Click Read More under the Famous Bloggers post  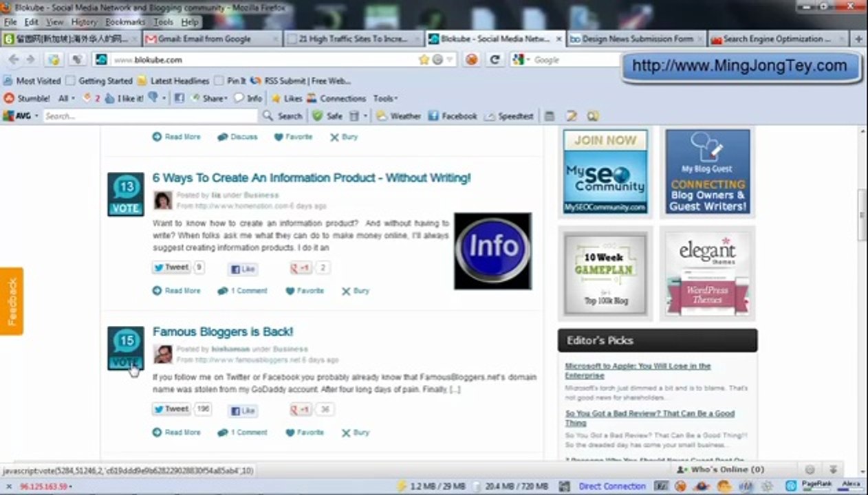click(177, 432)
